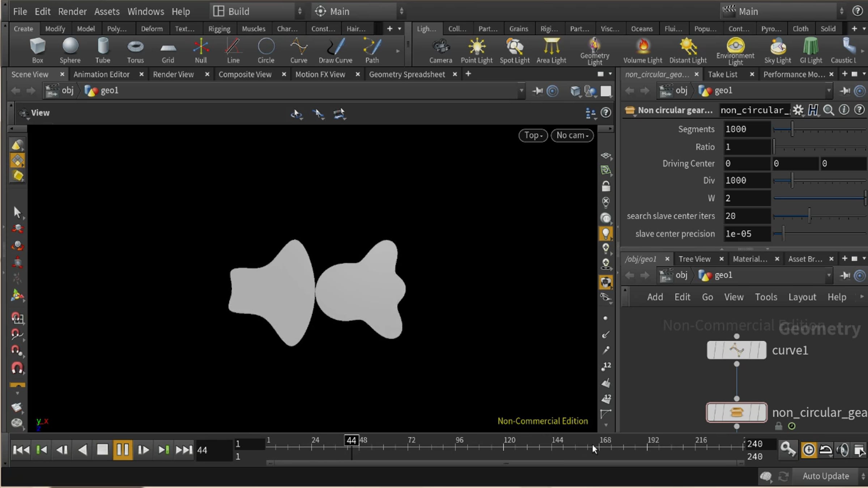868x488 pixels.
Task: Toggle the viewport lighting bulb button
Action: [606, 233]
